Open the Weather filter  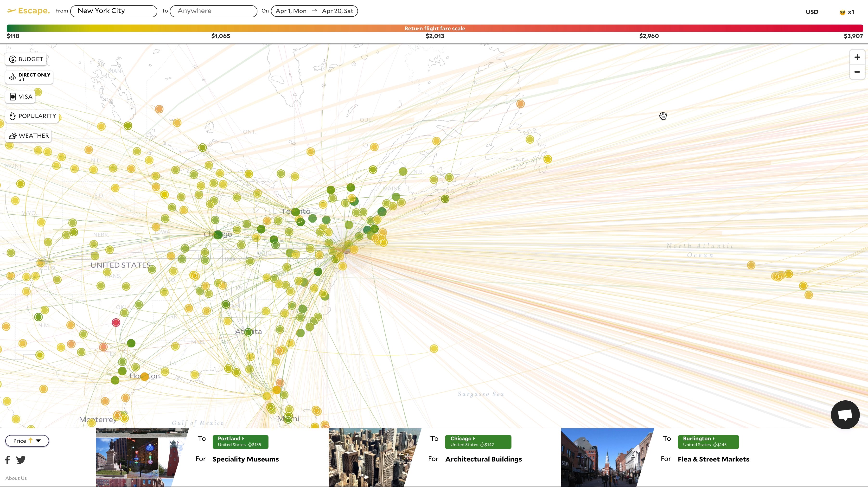click(29, 136)
